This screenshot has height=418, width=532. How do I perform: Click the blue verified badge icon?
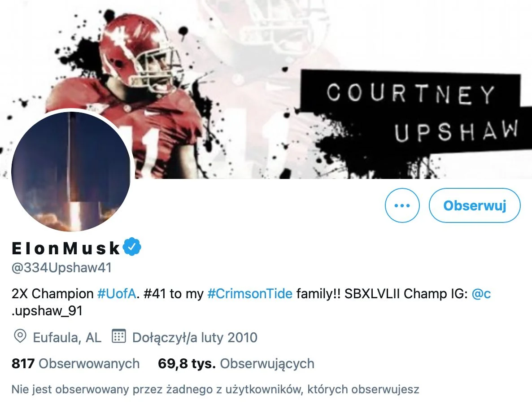tap(132, 247)
